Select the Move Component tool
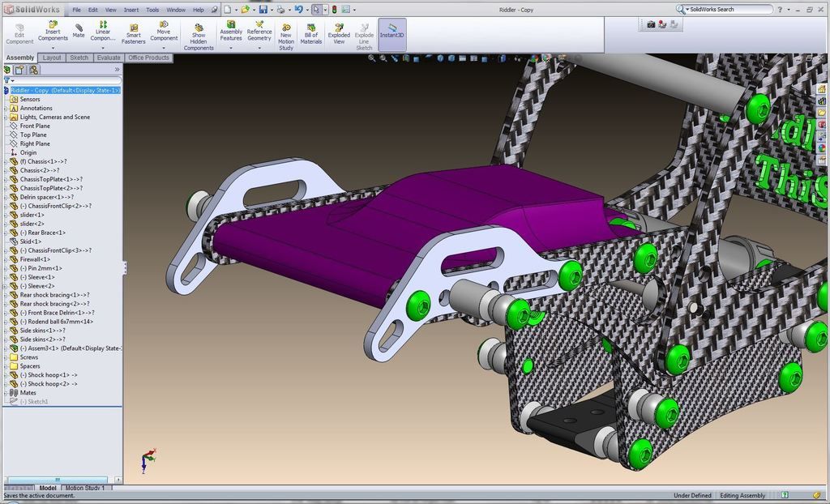Screen dimensions: 830x504 [164, 32]
